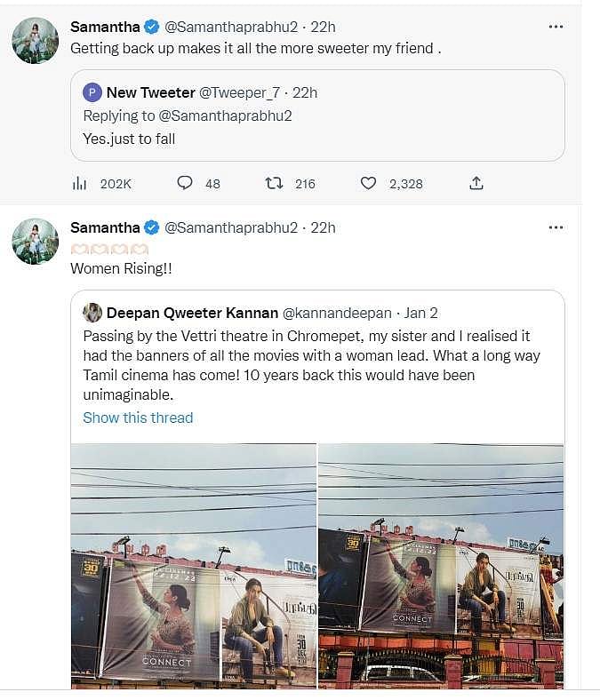This screenshot has height=700, width=600.
Task: Open the @Samanthaprabhu2 handle in first tweet
Action: 231,27
